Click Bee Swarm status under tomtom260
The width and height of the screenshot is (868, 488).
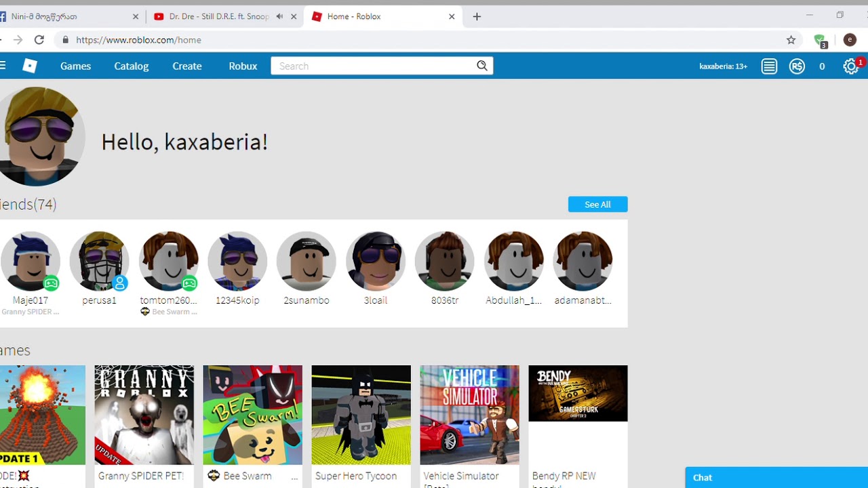169,312
